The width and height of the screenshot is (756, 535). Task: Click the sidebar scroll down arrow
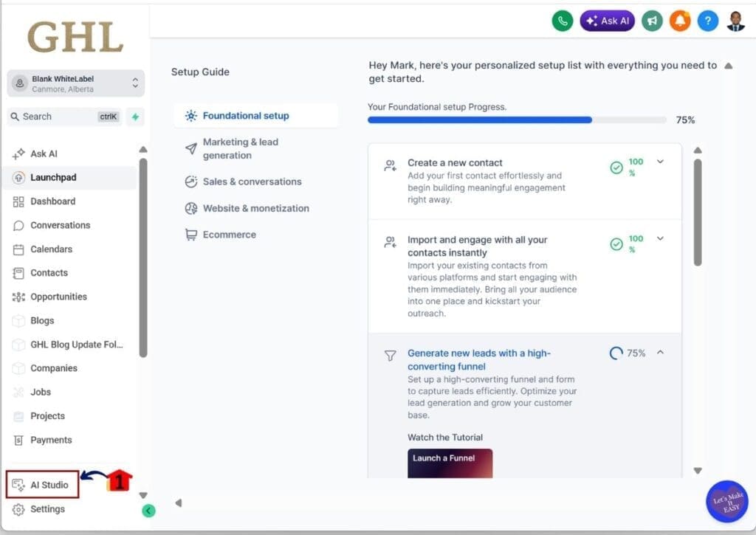(143, 495)
